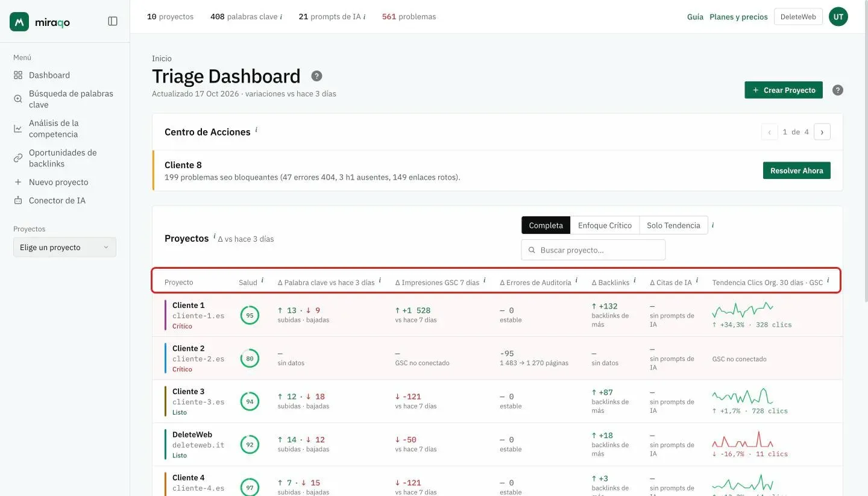Click DeleteWeb health score circle 92
Image resolution: width=868 pixels, height=496 pixels.
coord(250,445)
